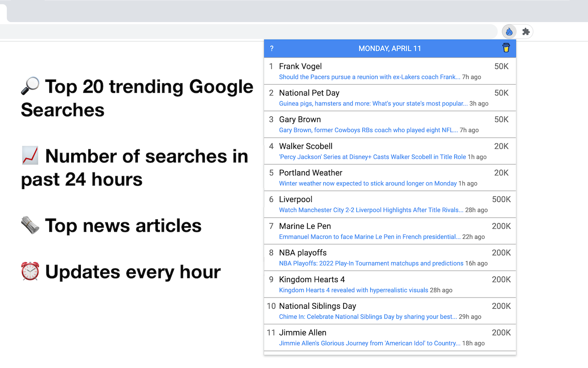Select the National Siblings Day trend
Image resolution: width=588 pixels, height=368 pixels.
point(318,306)
